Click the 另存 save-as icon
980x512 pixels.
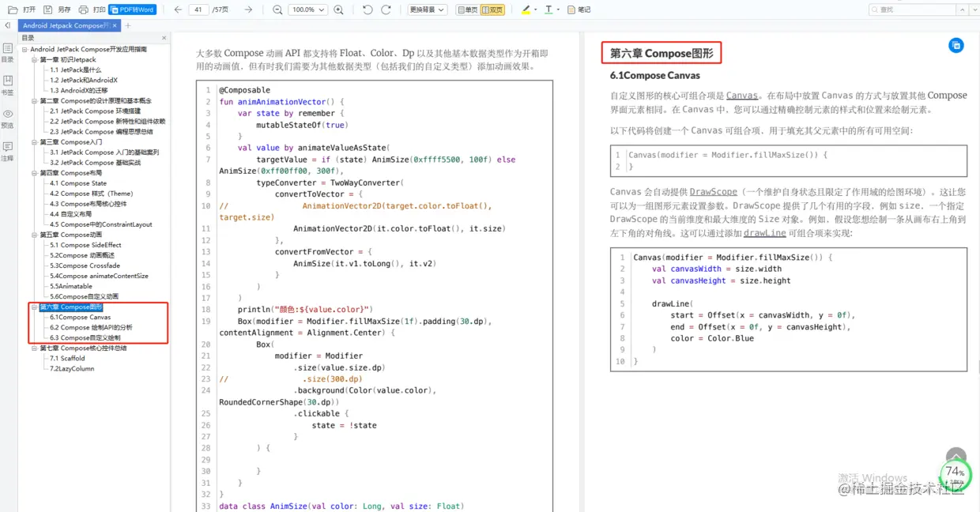pos(47,9)
